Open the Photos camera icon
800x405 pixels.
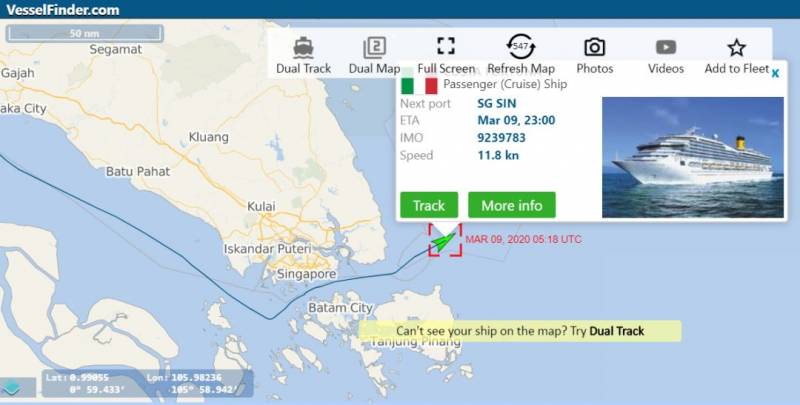594,47
